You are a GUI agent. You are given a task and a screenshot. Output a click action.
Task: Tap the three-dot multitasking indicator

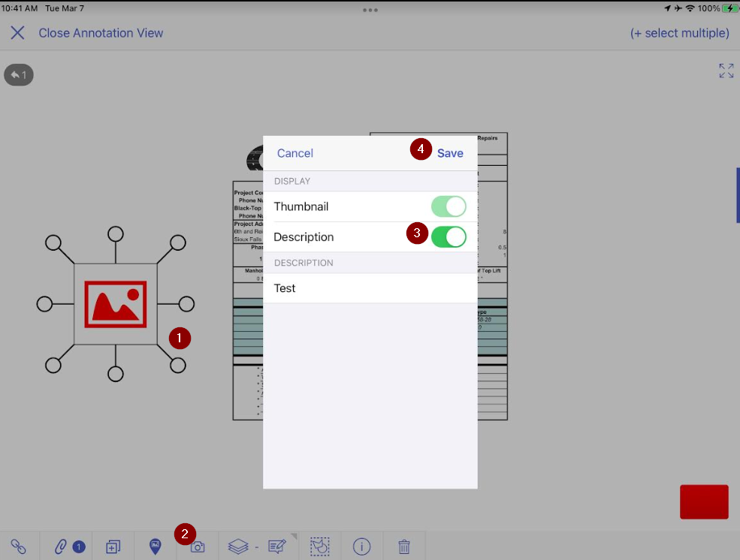[x=370, y=10]
